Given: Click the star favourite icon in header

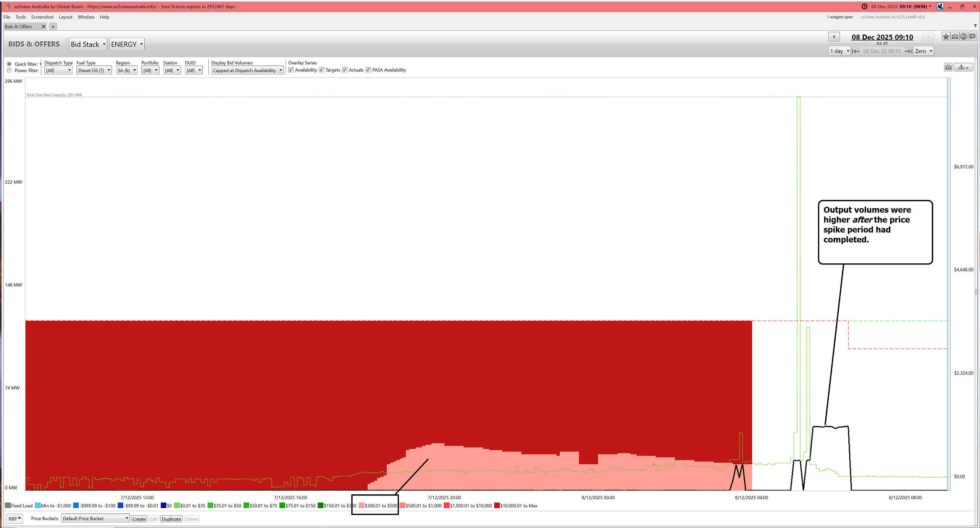Looking at the screenshot, I should click(946, 37).
